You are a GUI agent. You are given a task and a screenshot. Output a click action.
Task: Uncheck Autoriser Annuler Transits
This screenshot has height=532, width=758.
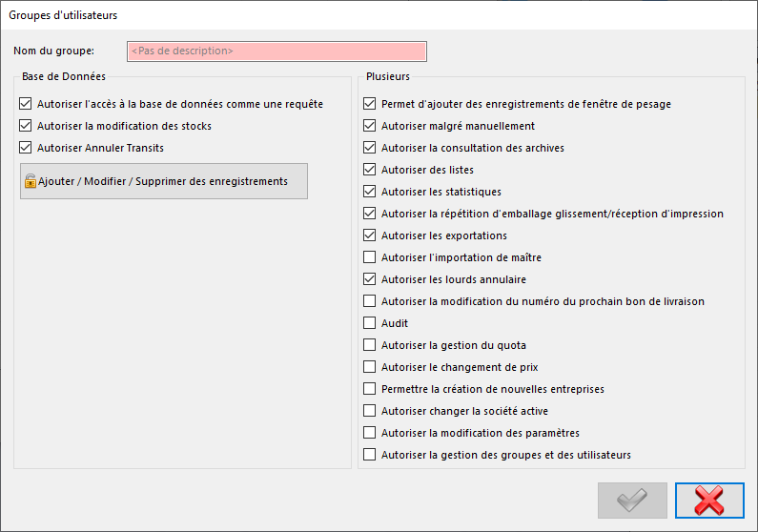26,148
